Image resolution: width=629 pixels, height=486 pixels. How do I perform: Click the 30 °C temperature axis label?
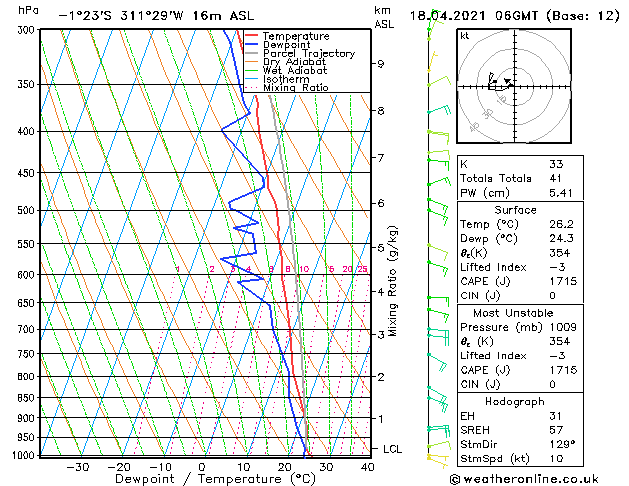[x=326, y=467]
